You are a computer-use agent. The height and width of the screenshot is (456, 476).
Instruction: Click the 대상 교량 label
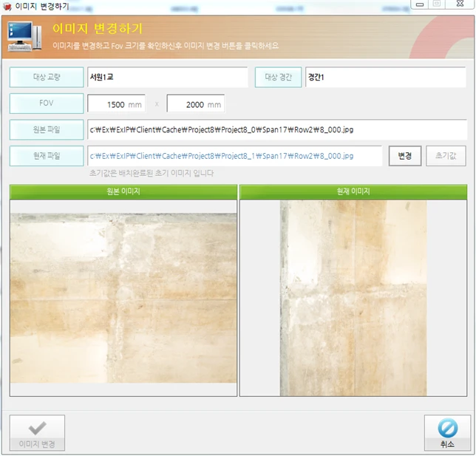click(47, 77)
